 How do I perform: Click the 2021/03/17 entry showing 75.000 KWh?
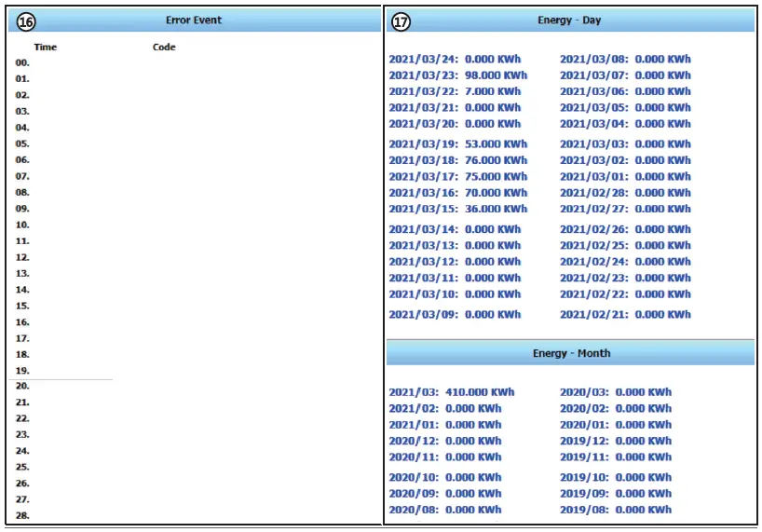click(x=457, y=177)
